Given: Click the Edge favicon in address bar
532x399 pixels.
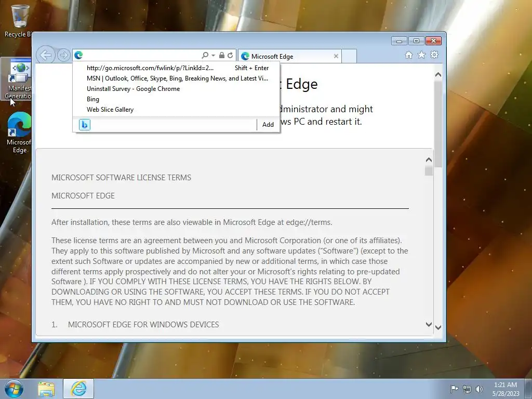Looking at the screenshot, I should click(79, 55).
